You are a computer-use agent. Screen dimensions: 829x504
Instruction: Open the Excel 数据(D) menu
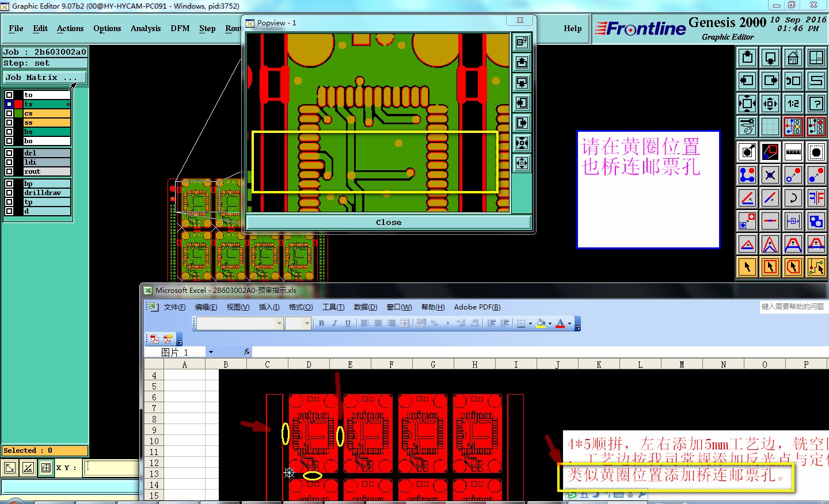365,307
